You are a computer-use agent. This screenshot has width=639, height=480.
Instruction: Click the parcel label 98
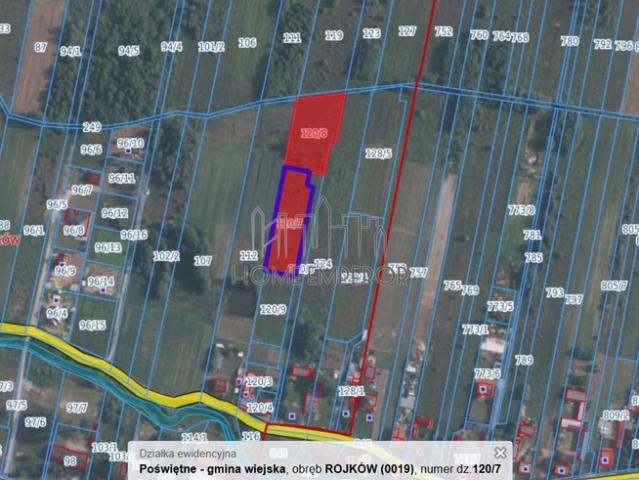pyautogui.click(x=71, y=461)
